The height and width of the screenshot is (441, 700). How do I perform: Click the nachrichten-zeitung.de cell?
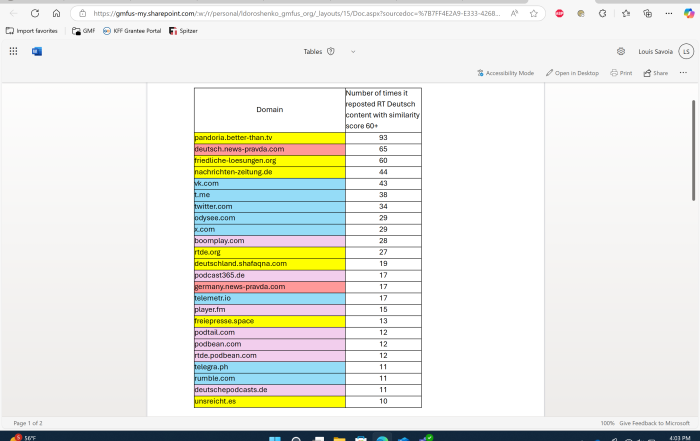(x=270, y=172)
